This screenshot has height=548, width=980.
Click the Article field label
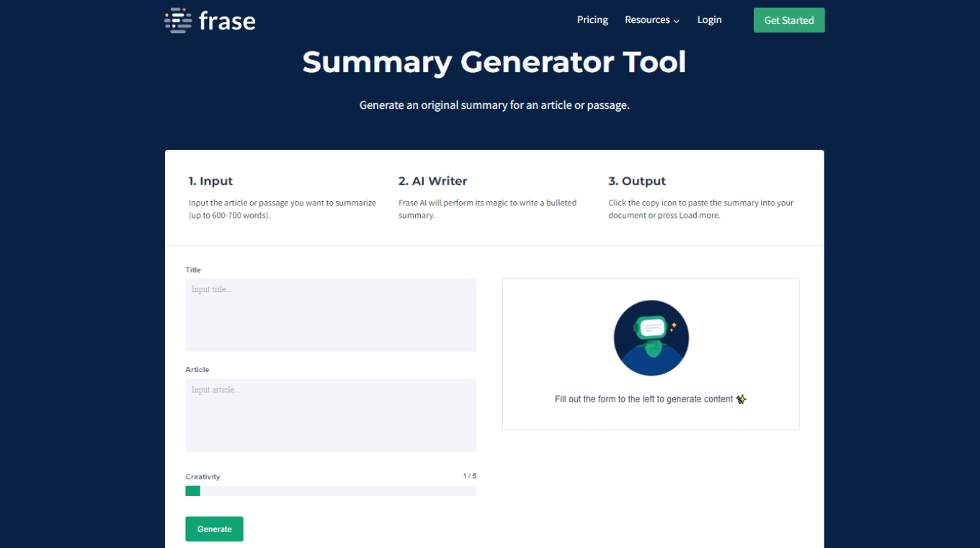[197, 369]
